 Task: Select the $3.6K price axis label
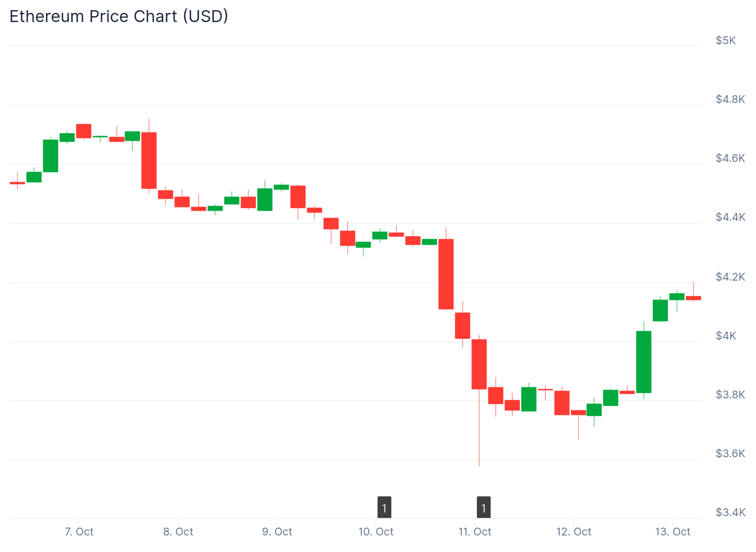pyautogui.click(x=730, y=454)
